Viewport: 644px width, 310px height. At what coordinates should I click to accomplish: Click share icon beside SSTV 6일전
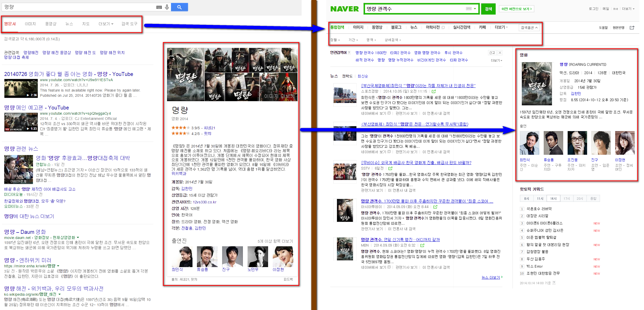click(x=390, y=168)
